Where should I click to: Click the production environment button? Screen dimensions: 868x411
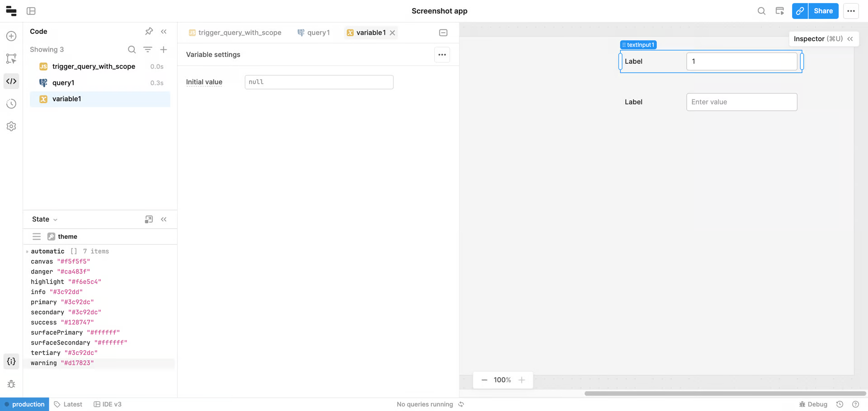pos(24,404)
